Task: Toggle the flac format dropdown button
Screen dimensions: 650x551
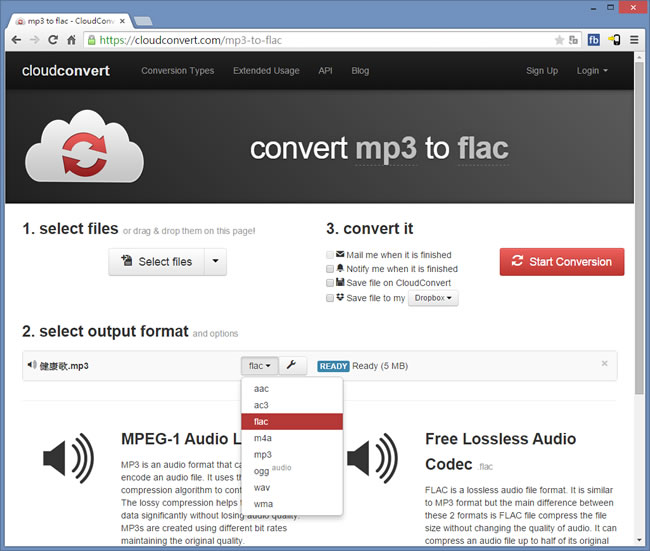Action: click(260, 366)
